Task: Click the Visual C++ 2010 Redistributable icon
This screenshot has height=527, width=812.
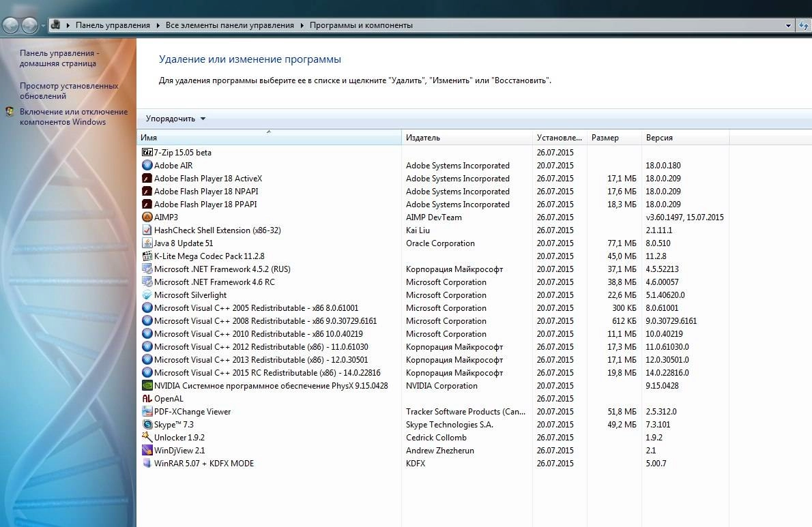Action: 147,333
